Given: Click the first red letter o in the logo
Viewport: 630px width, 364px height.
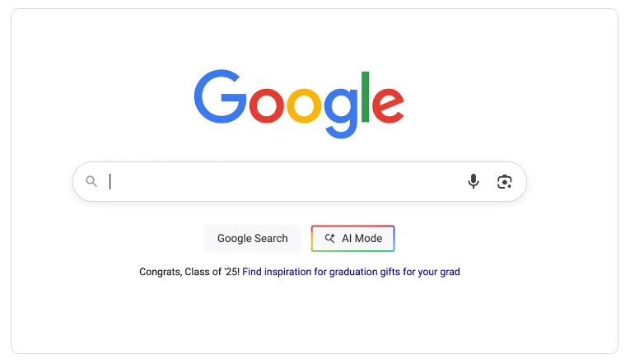Looking at the screenshot, I should tap(266, 105).
